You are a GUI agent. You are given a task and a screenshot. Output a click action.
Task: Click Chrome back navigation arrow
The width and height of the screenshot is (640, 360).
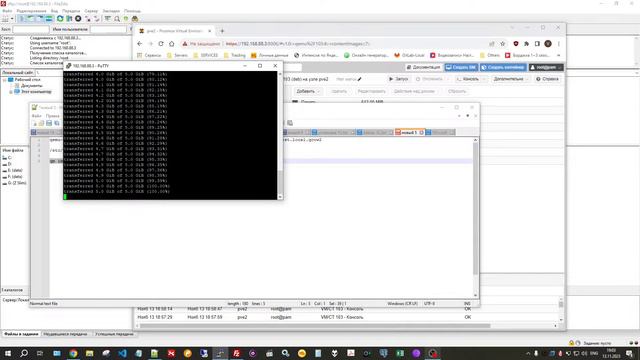[140, 44]
